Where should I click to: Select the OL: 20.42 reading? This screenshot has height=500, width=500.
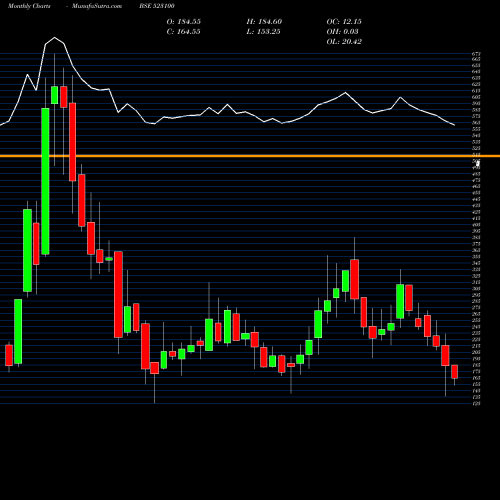[x=344, y=42]
